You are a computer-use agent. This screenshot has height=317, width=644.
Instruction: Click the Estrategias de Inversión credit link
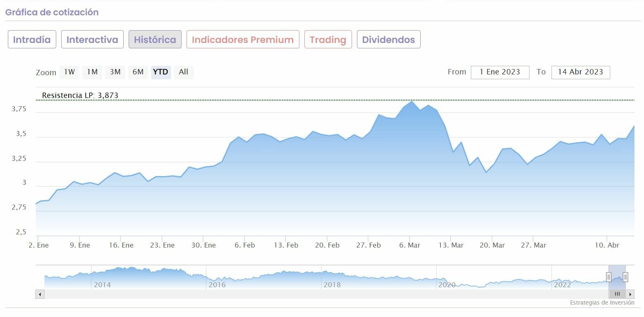602,303
